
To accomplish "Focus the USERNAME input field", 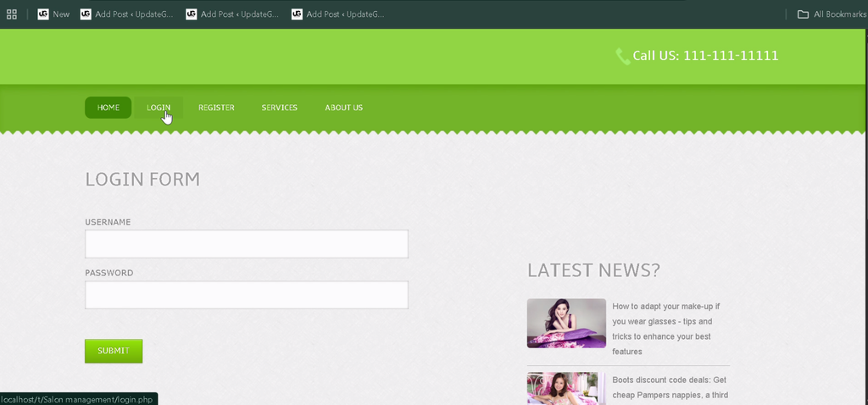I will (247, 244).
